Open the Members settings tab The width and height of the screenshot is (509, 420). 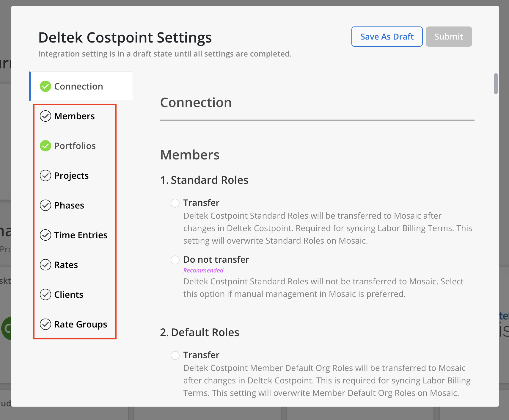click(74, 116)
